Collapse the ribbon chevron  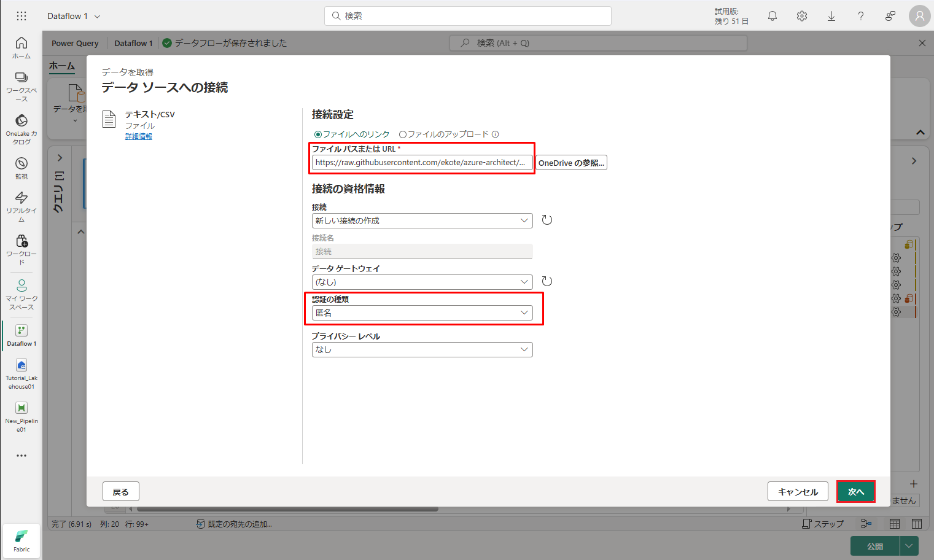coord(920,132)
